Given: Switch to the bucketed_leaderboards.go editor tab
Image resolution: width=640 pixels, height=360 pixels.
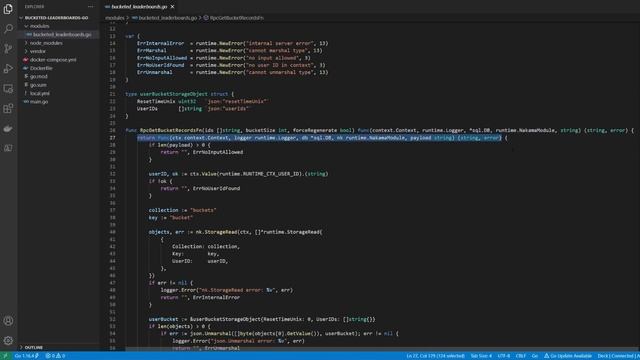Looking at the screenshot, I should [139, 7].
